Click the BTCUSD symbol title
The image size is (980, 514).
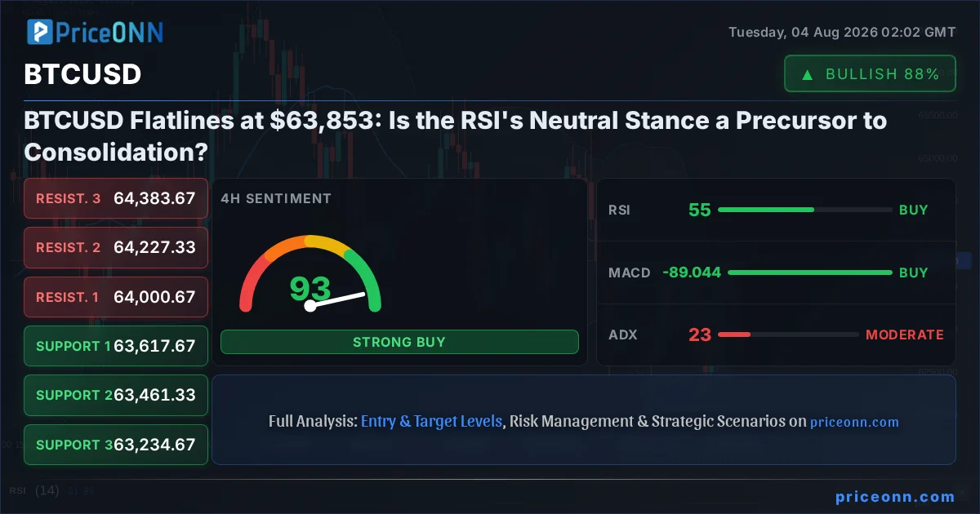(82, 74)
